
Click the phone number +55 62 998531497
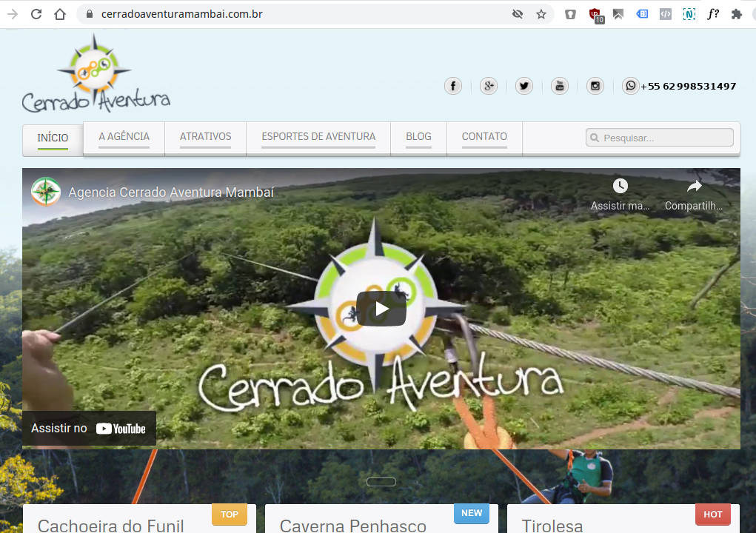coord(689,87)
